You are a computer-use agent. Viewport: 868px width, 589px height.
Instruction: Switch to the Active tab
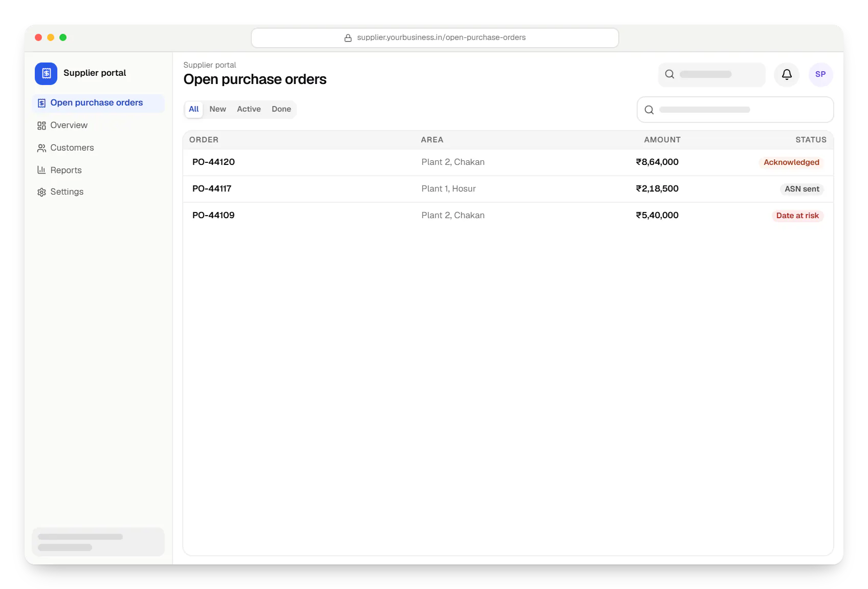pos(249,109)
